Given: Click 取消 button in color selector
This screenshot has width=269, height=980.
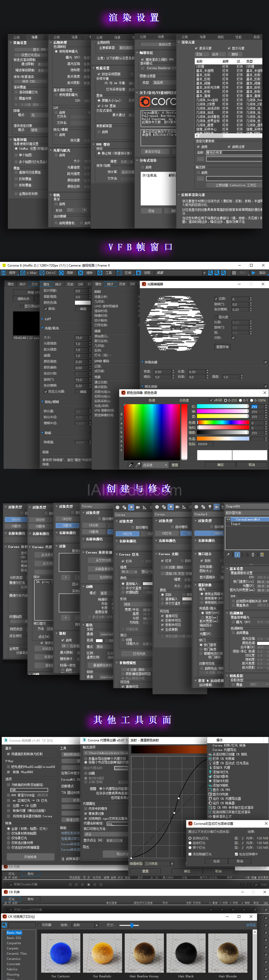Looking at the screenshot, I should point(252,465).
